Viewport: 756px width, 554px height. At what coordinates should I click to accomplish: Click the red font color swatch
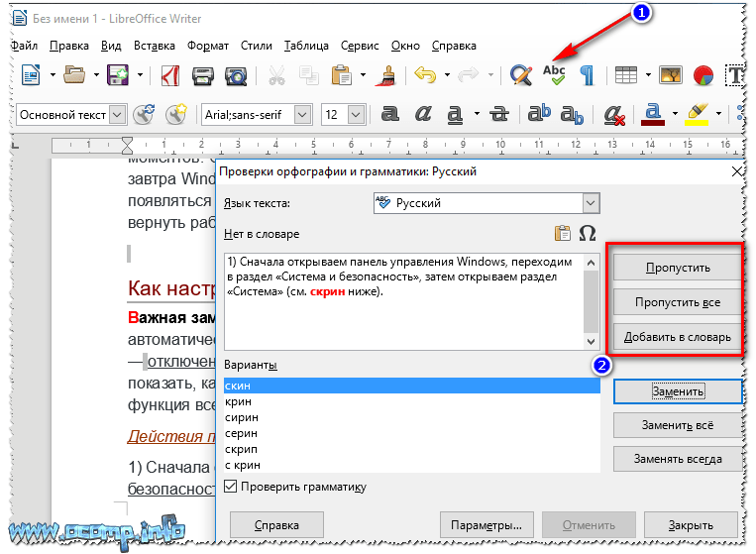(x=652, y=115)
